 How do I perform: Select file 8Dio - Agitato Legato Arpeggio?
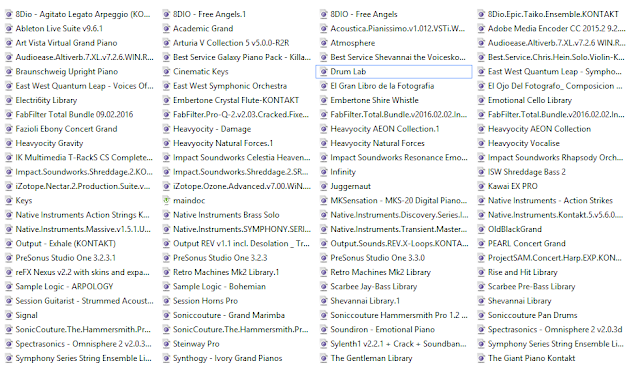click(x=83, y=14)
